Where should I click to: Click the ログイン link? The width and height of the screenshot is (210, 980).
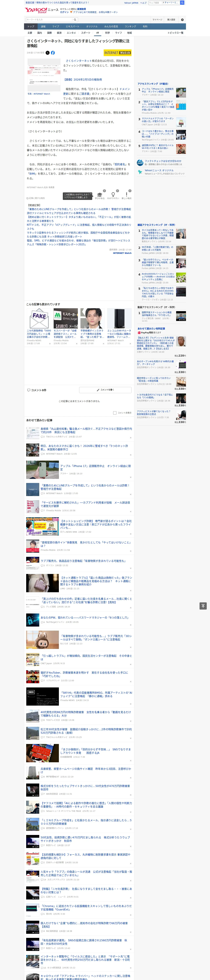tap(64, 12)
